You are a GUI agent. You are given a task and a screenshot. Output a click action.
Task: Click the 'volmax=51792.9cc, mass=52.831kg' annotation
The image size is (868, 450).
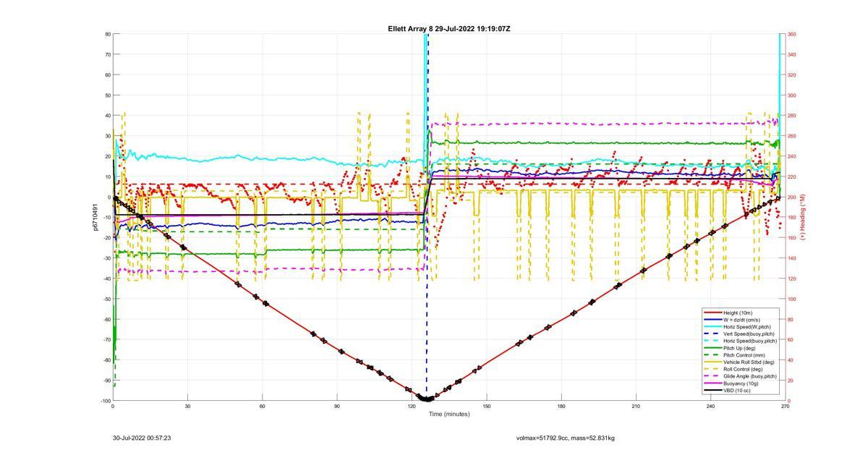coord(566,438)
